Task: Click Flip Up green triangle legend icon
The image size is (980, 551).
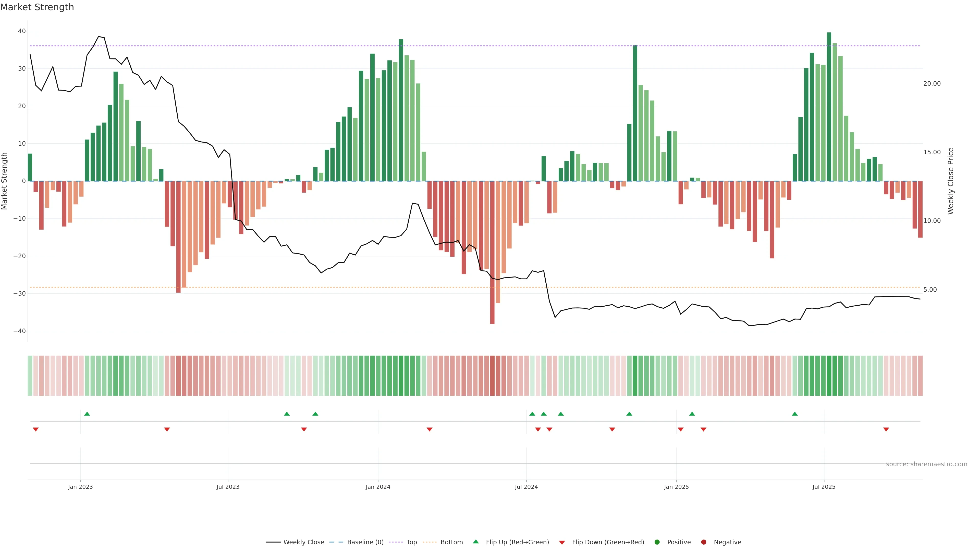Action: pos(475,542)
